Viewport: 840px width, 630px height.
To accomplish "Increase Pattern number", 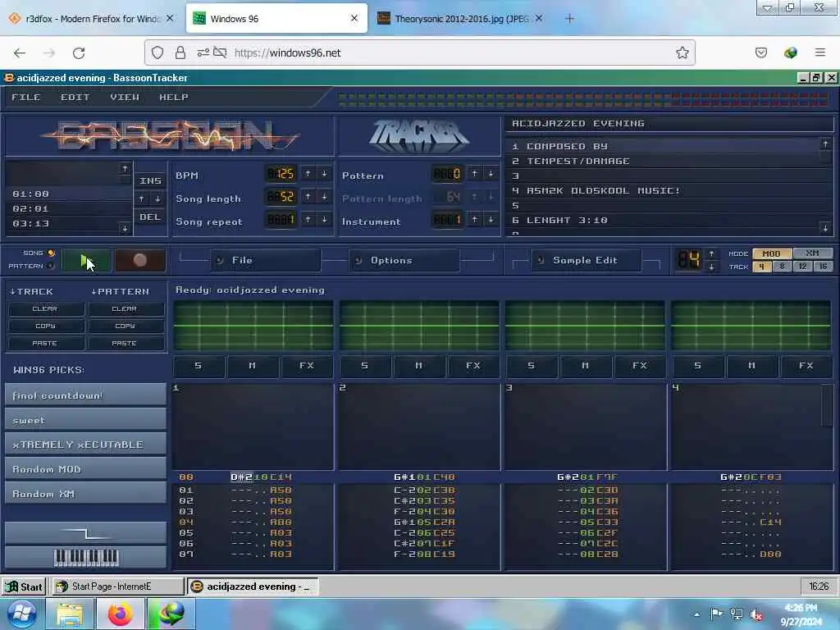I will click(x=475, y=174).
